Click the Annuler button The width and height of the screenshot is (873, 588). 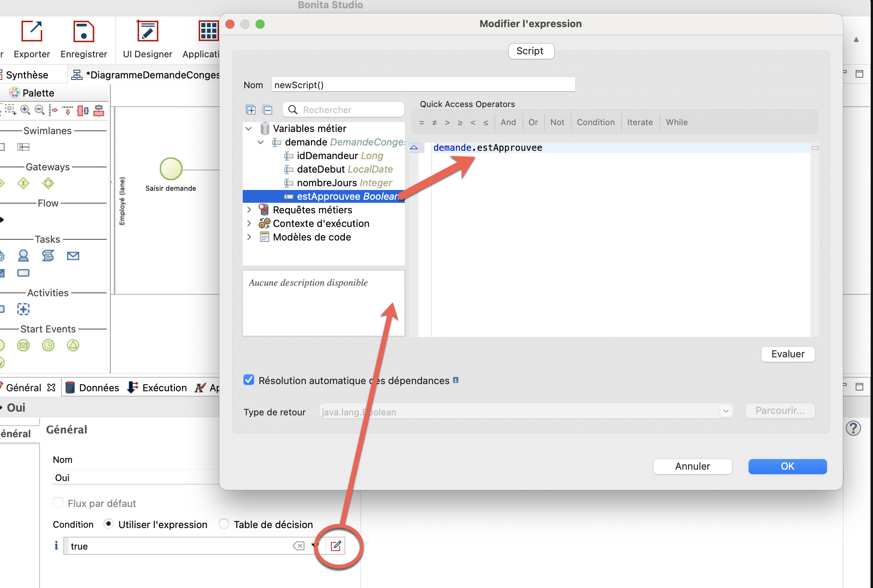pos(692,466)
